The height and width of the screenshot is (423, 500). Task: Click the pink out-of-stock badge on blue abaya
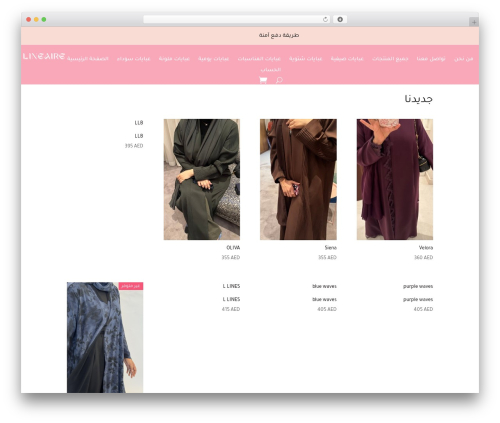(131, 286)
